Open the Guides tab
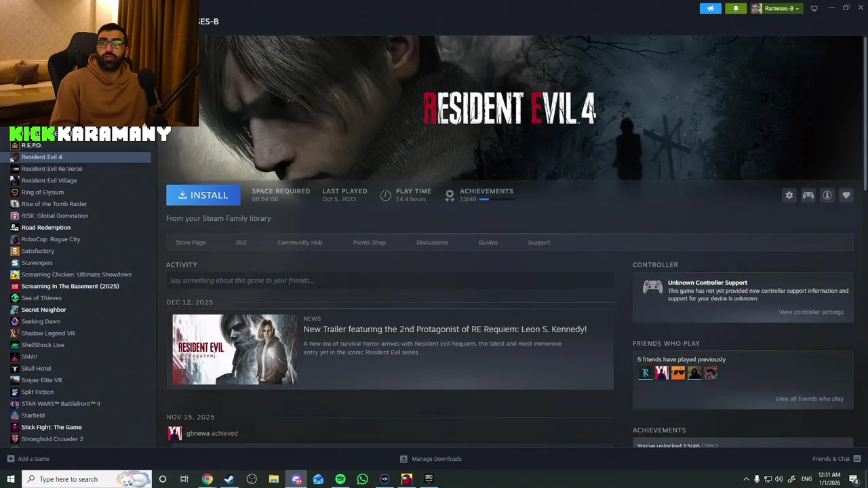This screenshot has height=488, width=868. click(488, 242)
